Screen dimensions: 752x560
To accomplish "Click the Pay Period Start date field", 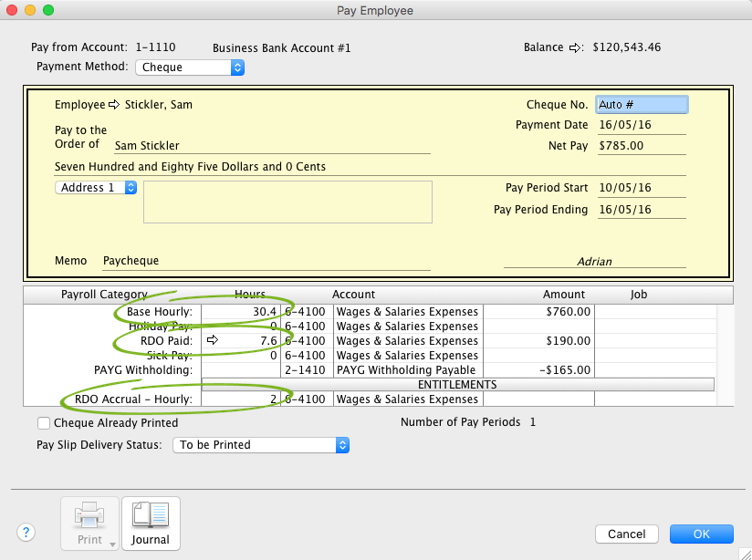I will pos(641,189).
